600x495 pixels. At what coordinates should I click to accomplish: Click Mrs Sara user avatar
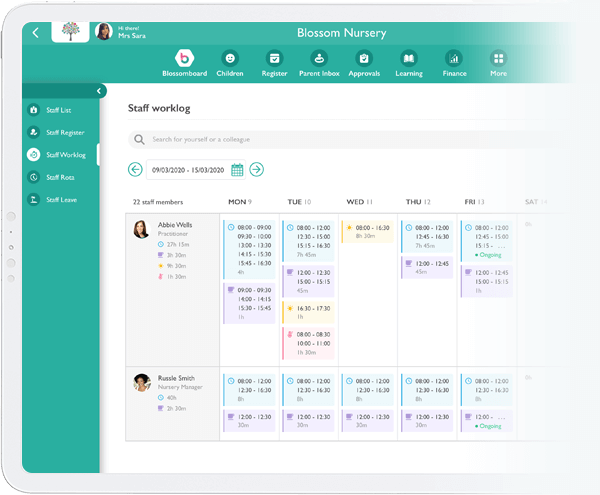click(x=104, y=32)
